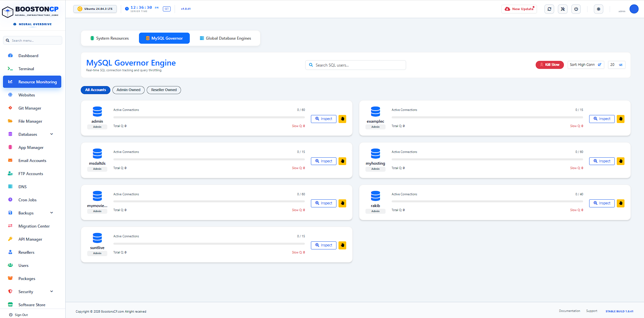Image resolution: width=644 pixels, height=318 pixels.
Task: Open Packages in sidebar
Action: tap(32, 279)
